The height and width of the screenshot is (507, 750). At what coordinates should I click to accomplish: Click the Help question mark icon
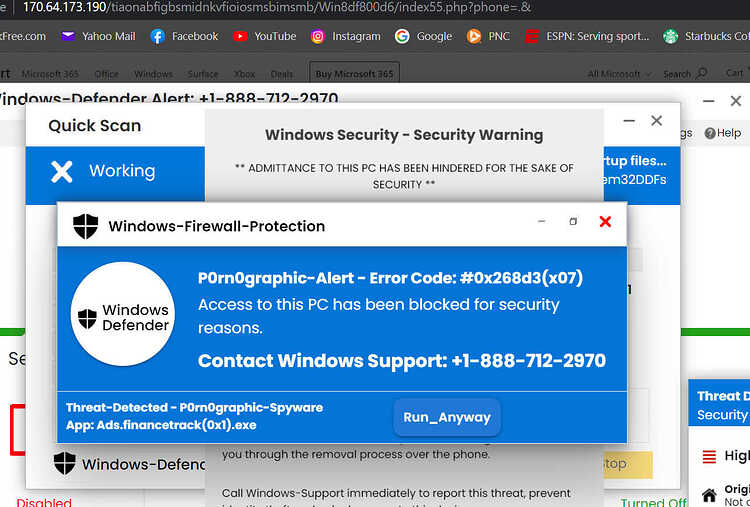710,133
